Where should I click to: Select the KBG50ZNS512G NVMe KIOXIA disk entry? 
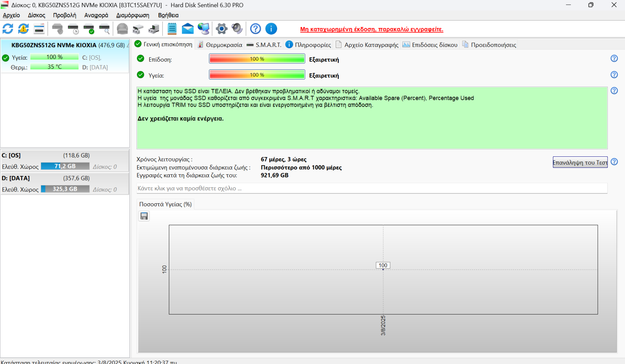(65, 56)
